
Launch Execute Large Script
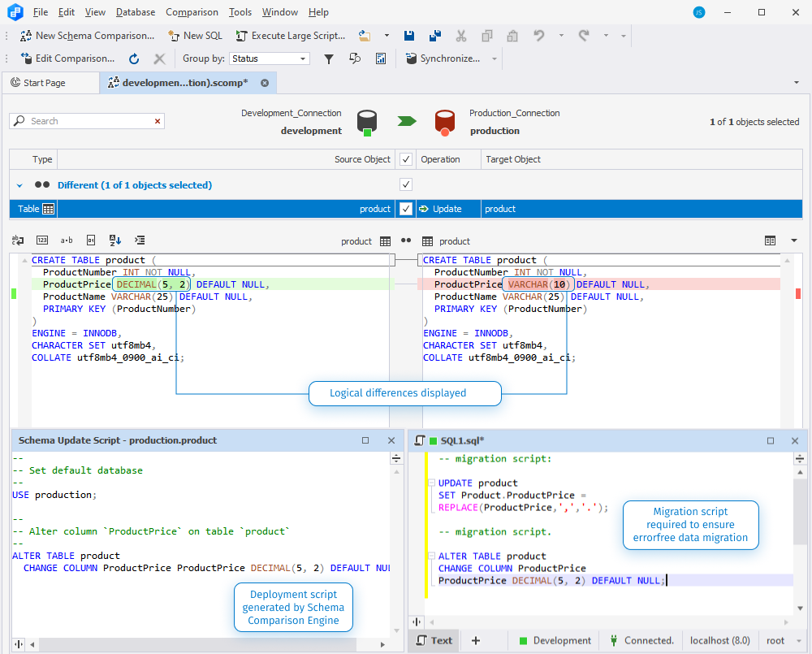tap(291, 35)
